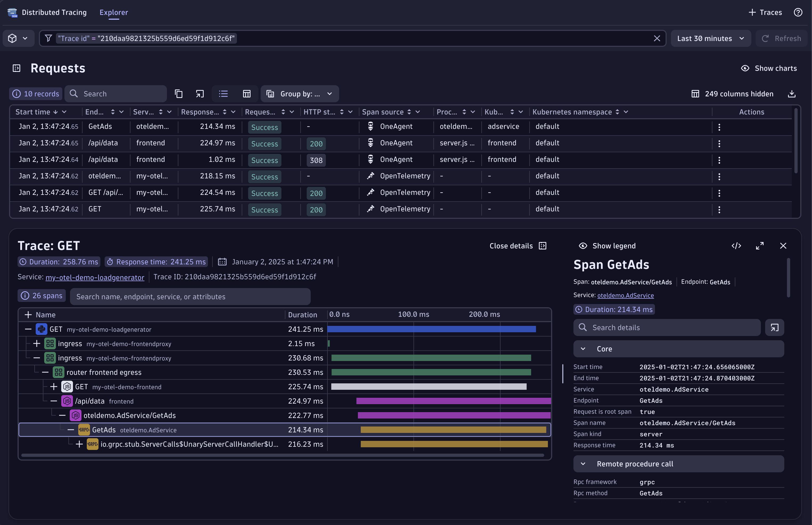Expand the GET my-otel-demo-frontend span
The width and height of the screenshot is (812, 525).
(54, 387)
